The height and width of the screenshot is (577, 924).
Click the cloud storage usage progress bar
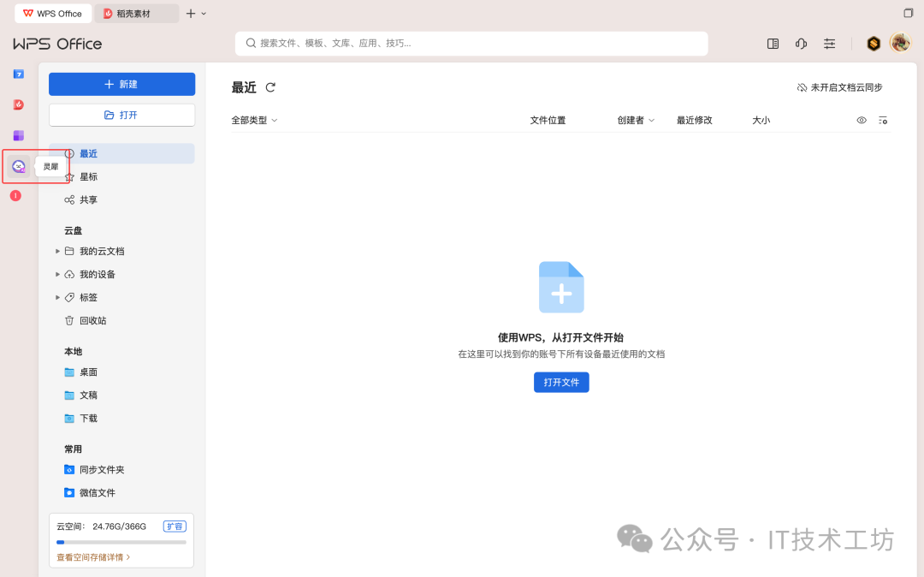(x=121, y=542)
